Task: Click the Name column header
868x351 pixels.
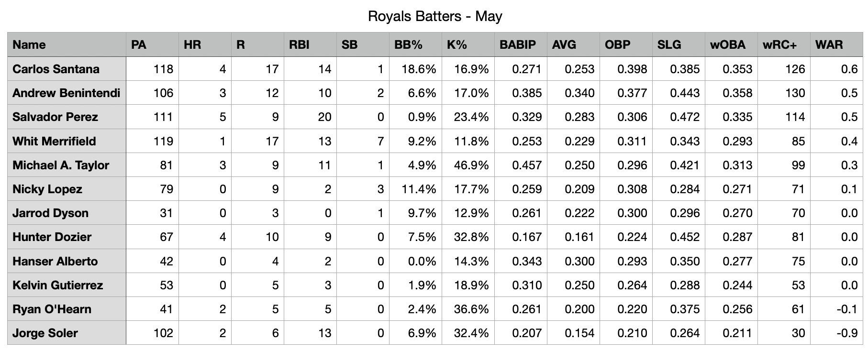Action: pyautogui.click(x=29, y=45)
